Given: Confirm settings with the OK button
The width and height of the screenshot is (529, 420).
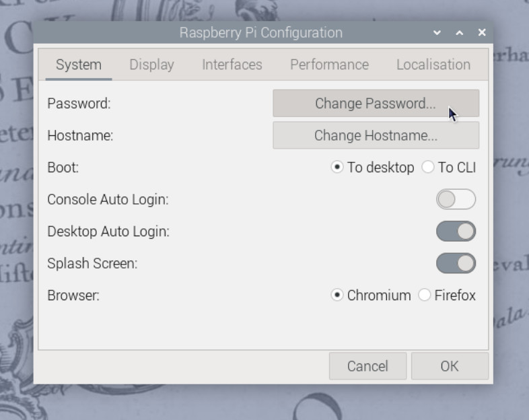Looking at the screenshot, I should pos(449,366).
